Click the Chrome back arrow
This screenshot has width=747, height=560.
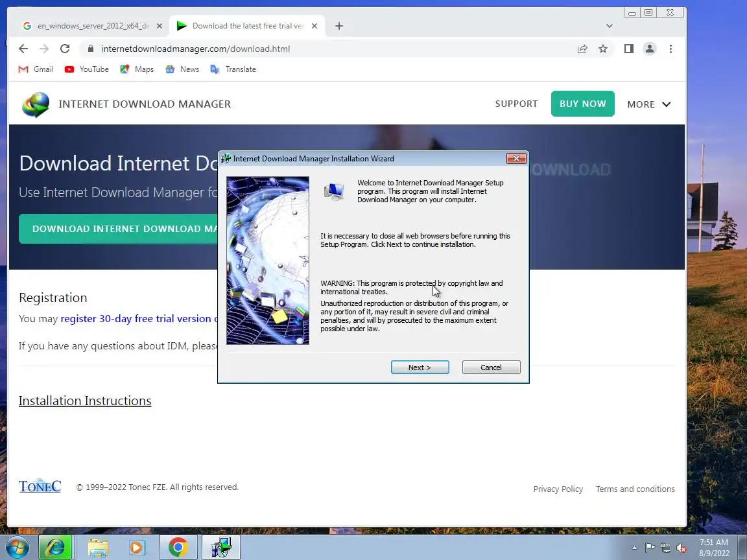(x=23, y=49)
